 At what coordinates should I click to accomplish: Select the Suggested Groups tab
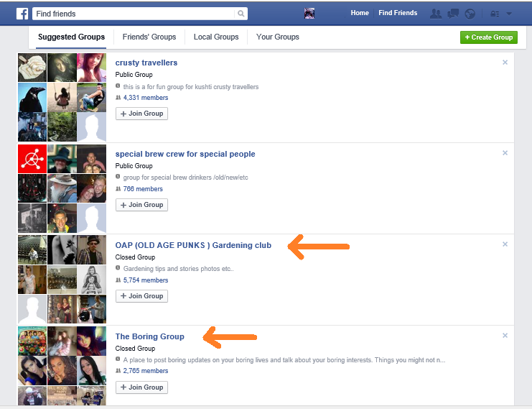[71, 37]
